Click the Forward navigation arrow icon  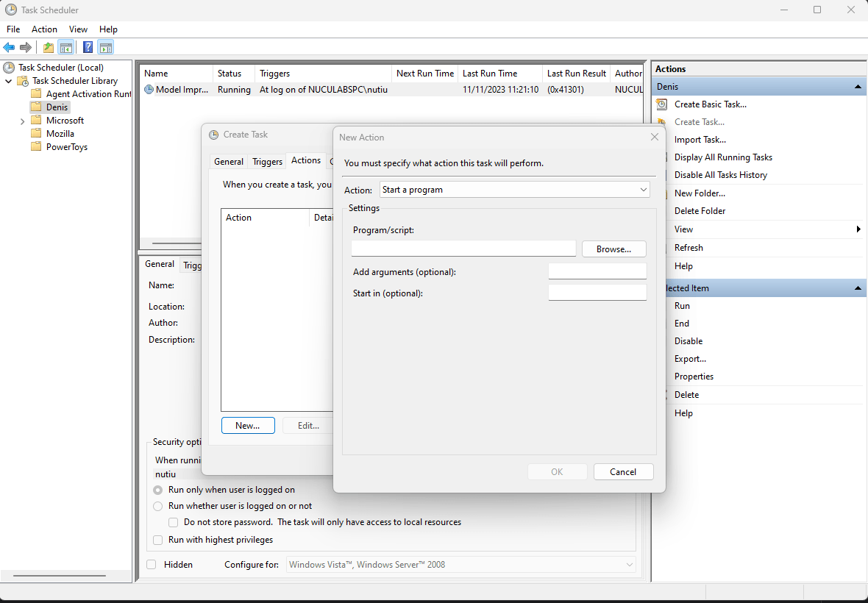click(26, 47)
